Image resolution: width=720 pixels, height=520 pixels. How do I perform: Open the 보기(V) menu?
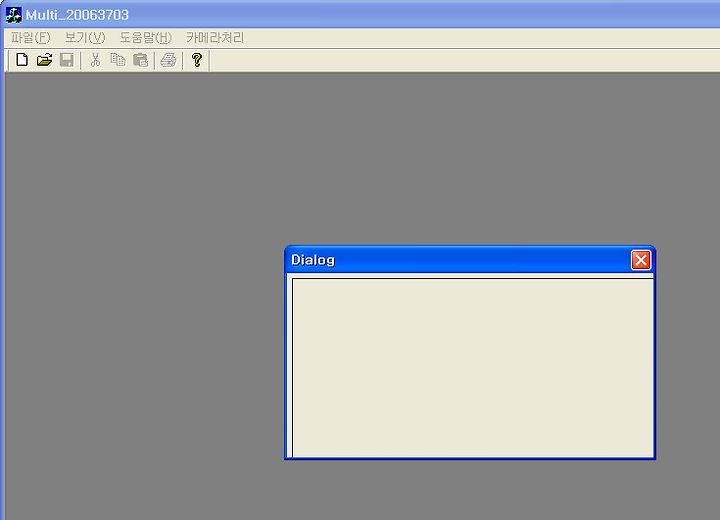pos(85,38)
